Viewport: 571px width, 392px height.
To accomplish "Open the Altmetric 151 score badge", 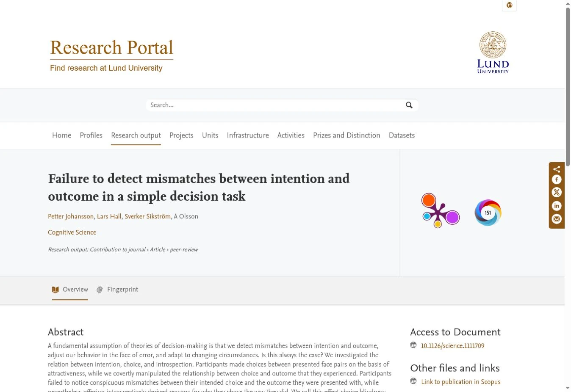I will (488, 213).
